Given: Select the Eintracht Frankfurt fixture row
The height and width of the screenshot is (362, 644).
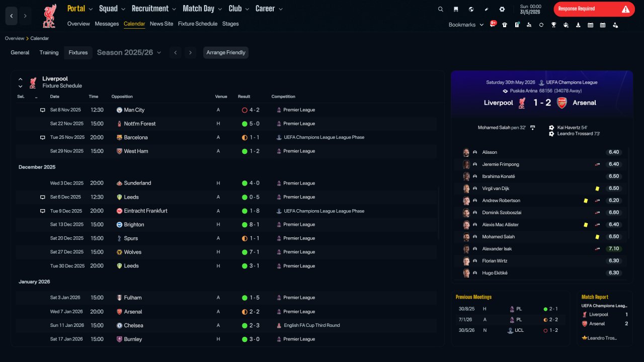Looking at the screenshot, I should 226,211.
